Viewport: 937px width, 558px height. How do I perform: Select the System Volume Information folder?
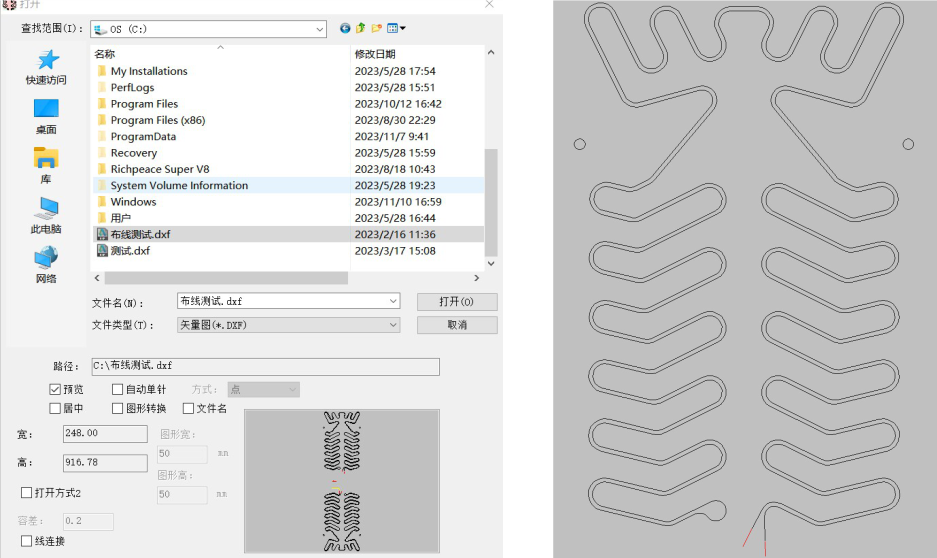point(179,185)
